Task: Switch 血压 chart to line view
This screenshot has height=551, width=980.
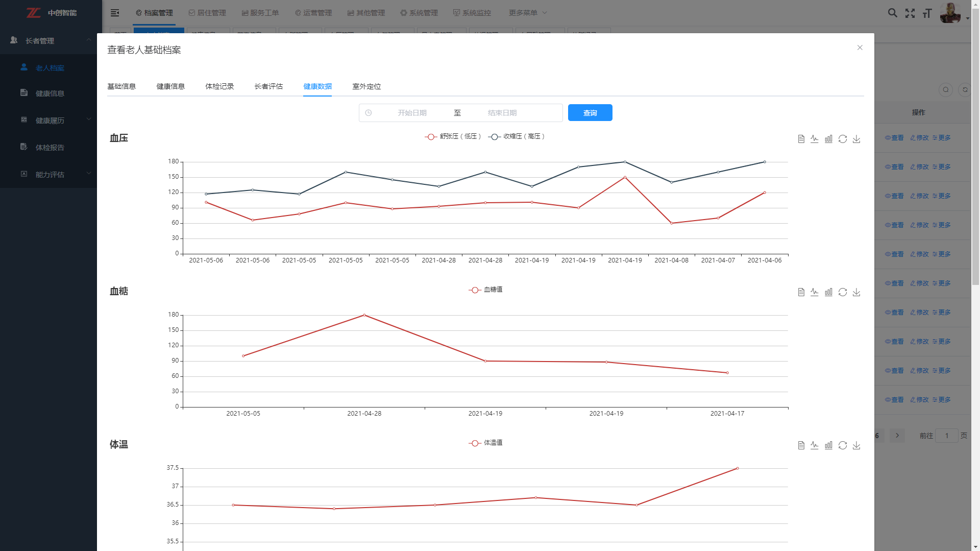Action: point(815,139)
